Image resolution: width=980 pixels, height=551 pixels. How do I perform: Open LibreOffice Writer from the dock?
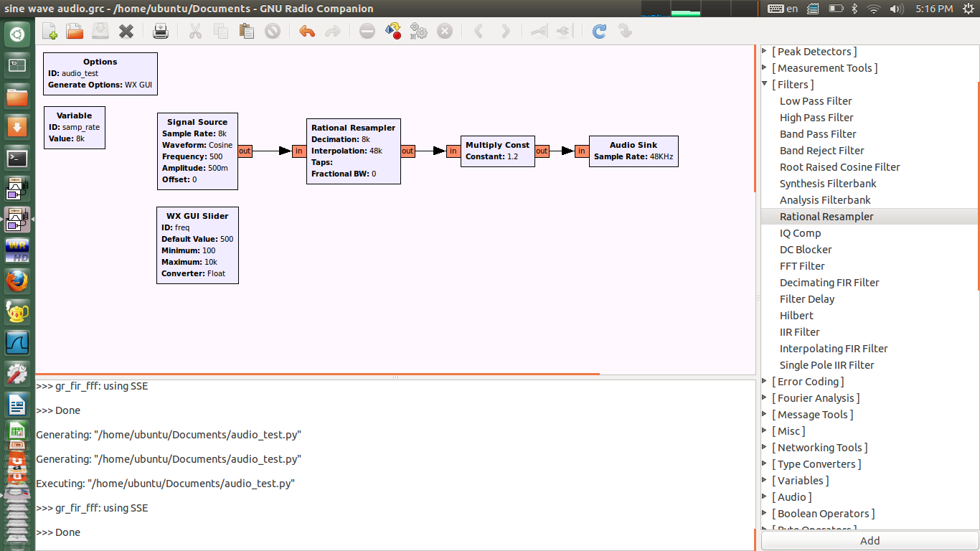point(17,404)
